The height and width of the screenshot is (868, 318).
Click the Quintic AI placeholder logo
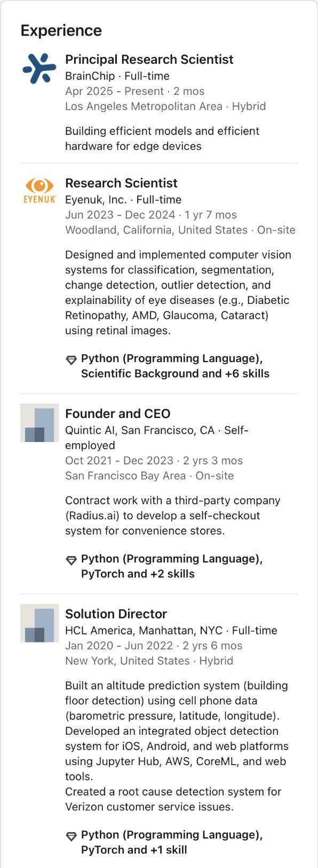pos(39,423)
